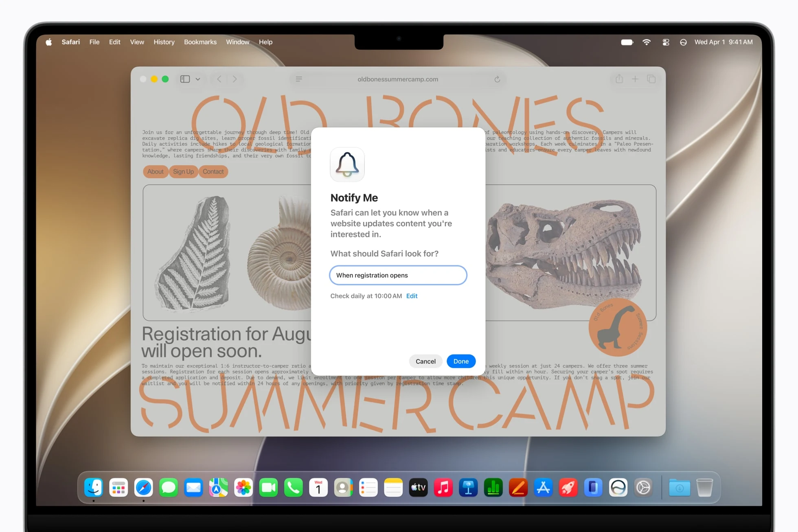This screenshot has width=798, height=532.
Task: Click the date and time in menu bar
Action: (723, 42)
